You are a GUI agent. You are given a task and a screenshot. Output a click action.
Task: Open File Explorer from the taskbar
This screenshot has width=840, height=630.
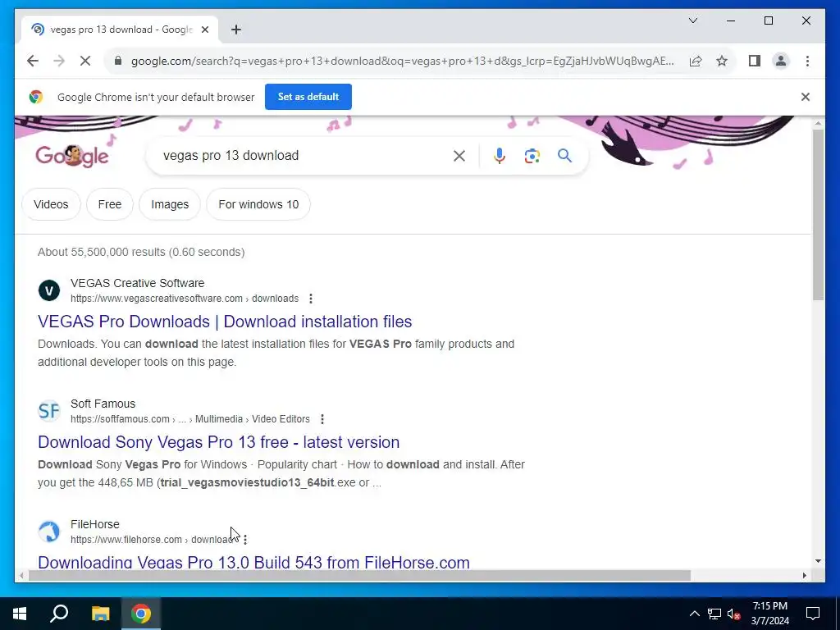pos(100,614)
